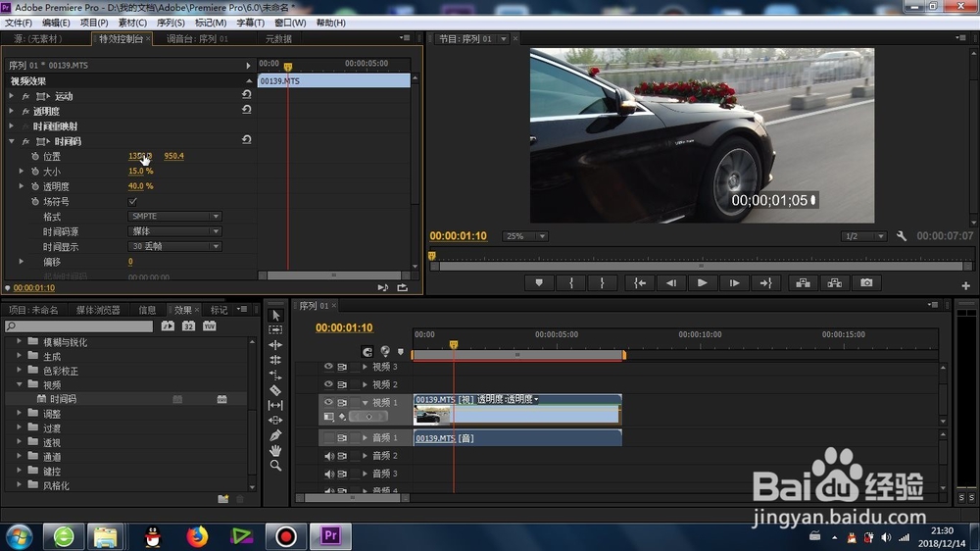
Task: Step back one frame
Action: pos(671,283)
